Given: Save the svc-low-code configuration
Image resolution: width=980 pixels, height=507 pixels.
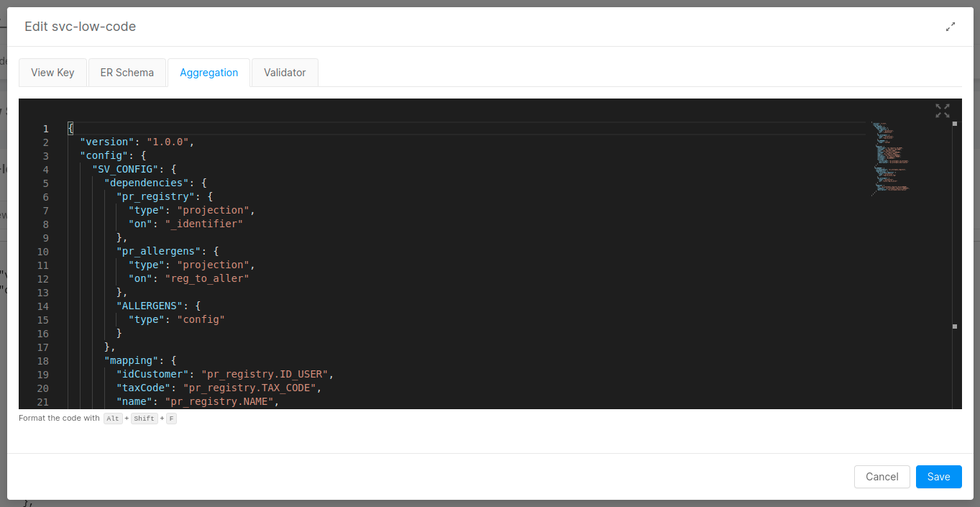Looking at the screenshot, I should point(938,476).
